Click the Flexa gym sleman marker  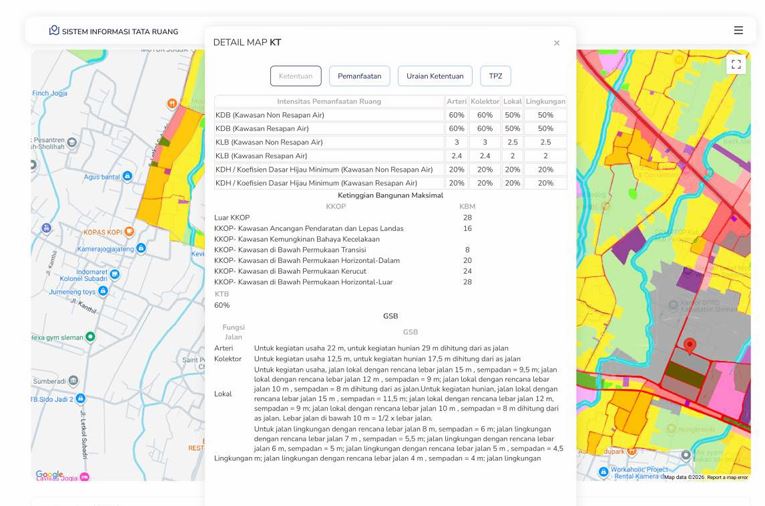90,337
